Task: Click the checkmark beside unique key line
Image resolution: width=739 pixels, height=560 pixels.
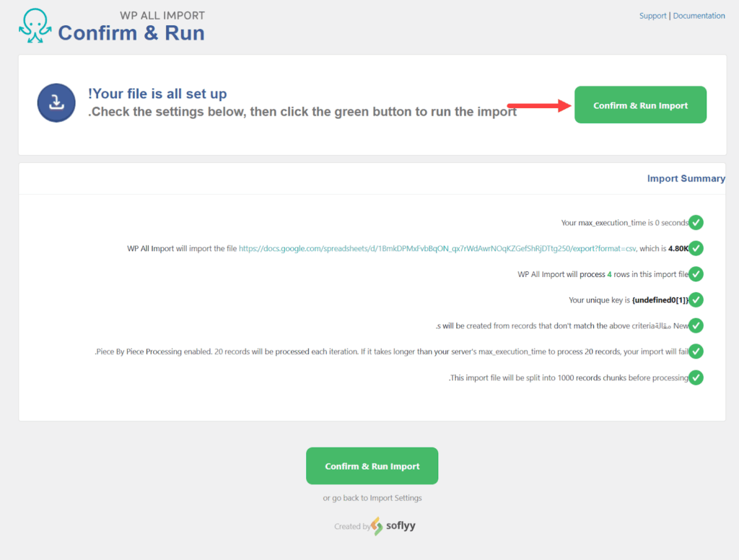Action: [x=696, y=299]
